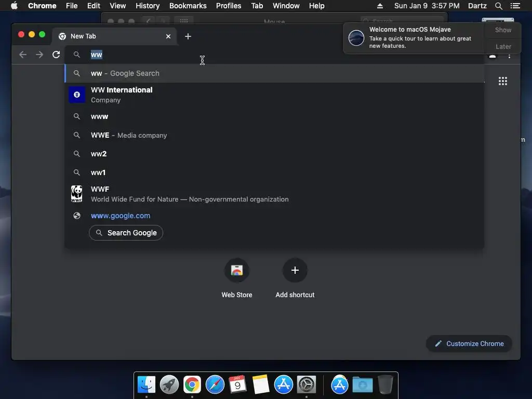Image resolution: width=532 pixels, height=399 pixels.
Task: Open Finder from the dock
Action: (147, 385)
